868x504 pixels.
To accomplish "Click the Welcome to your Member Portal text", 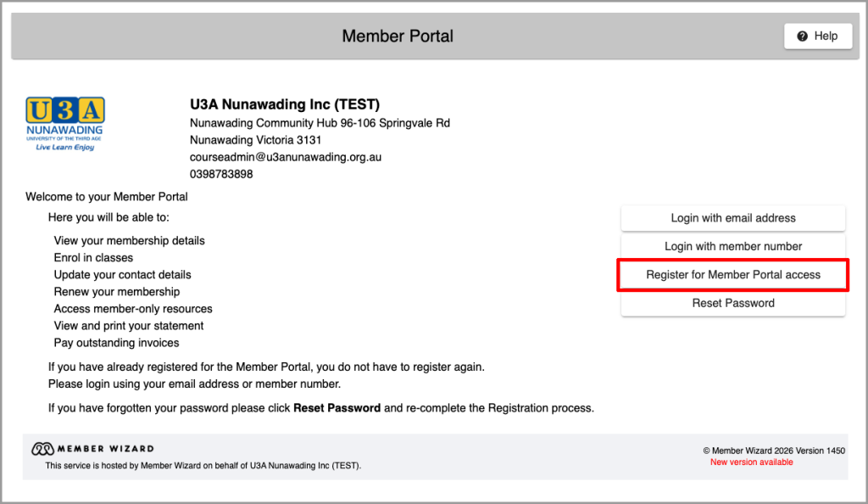I will [x=106, y=197].
